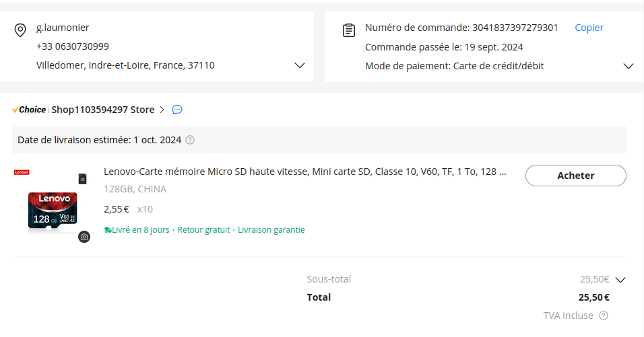The height and width of the screenshot is (337, 644).
Task: Click the Choice badge logo
Action: point(29,110)
